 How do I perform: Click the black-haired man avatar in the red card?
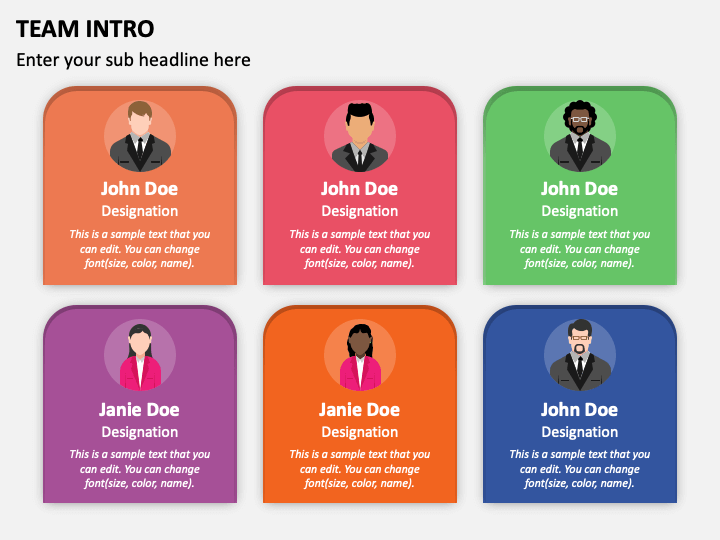pyautogui.click(x=360, y=136)
